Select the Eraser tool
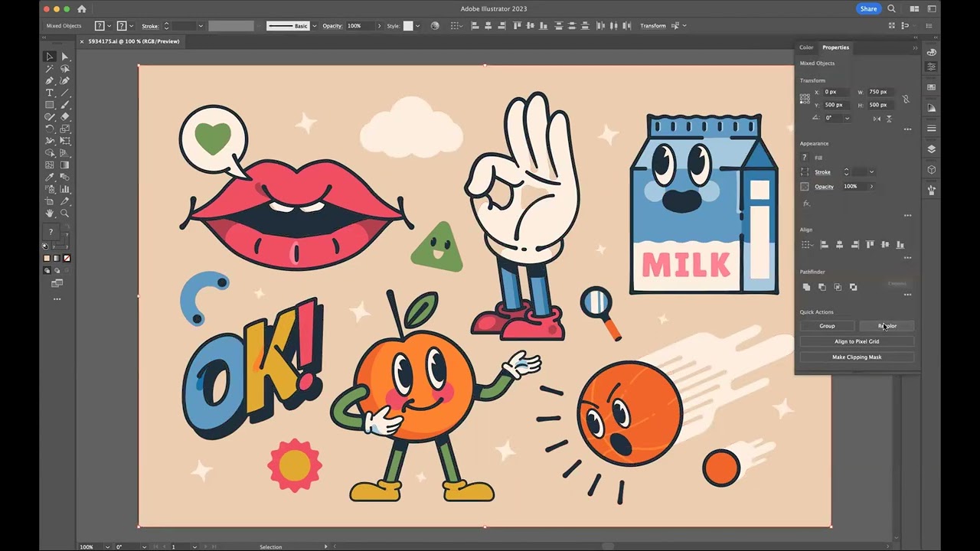This screenshot has height=551, width=980. click(65, 116)
